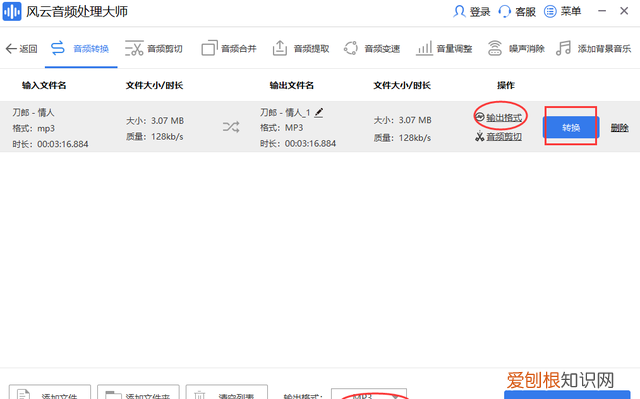This screenshot has height=399, width=640.
Task: Switch to the 添加背景音乐 tab
Action: (593, 49)
